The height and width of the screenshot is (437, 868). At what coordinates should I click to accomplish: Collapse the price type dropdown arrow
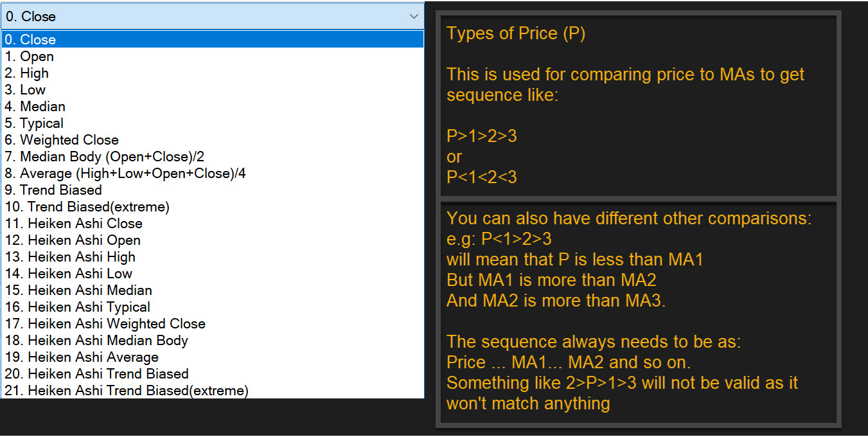(x=414, y=17)
